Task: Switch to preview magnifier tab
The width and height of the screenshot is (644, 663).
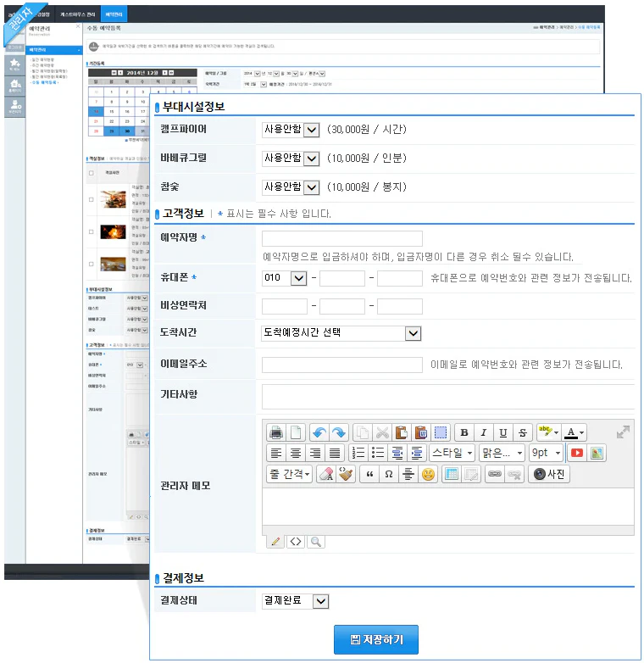Action: pyautogui.click(x=316, y=541)
